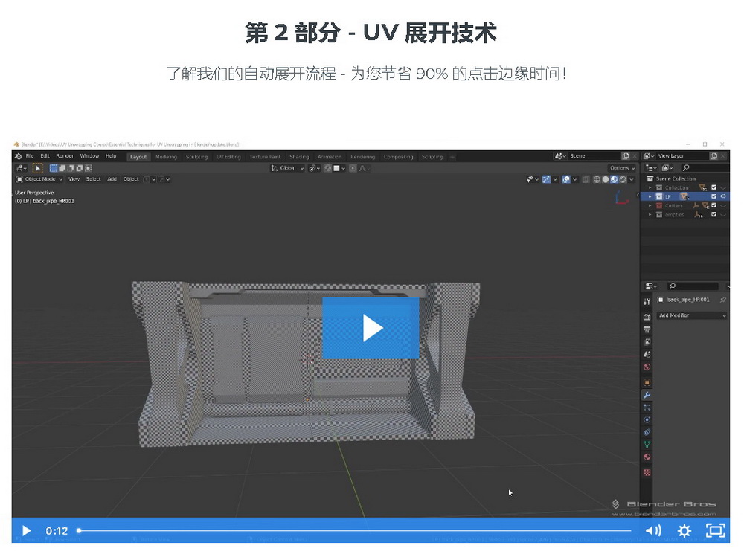The height and width of the screenshot is (560, 744).
Task: Switch to the UV Editing workspace tab
Action: [x=228, y=157]
